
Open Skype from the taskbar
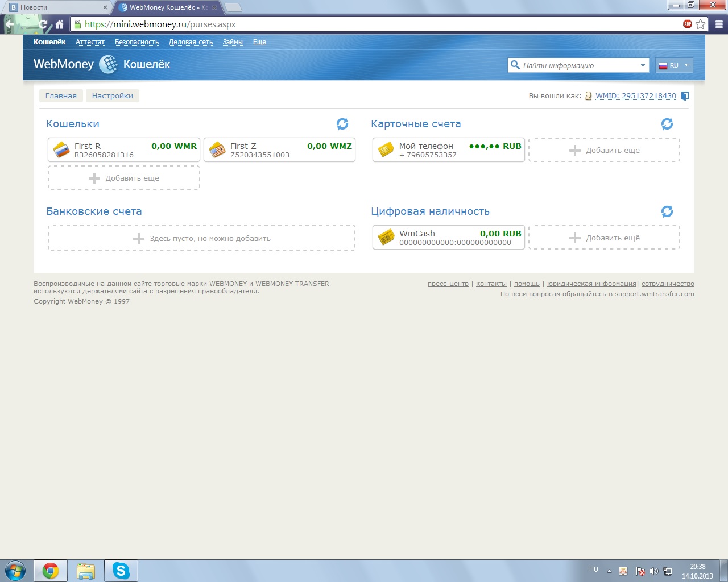tap(121, 571)
